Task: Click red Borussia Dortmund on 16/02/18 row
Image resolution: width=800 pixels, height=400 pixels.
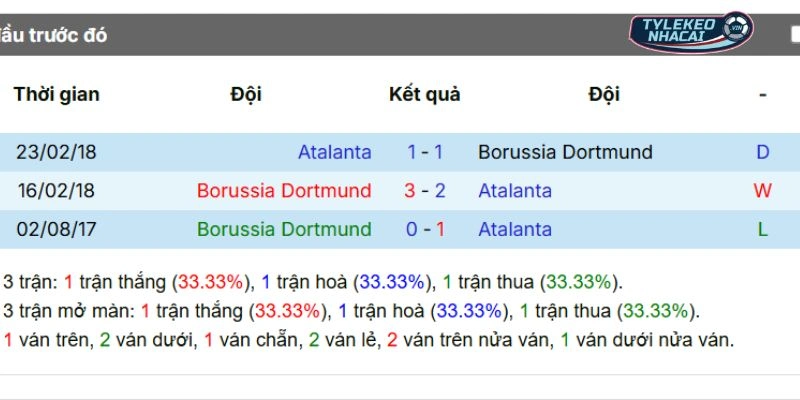Action: click(284, 190)
